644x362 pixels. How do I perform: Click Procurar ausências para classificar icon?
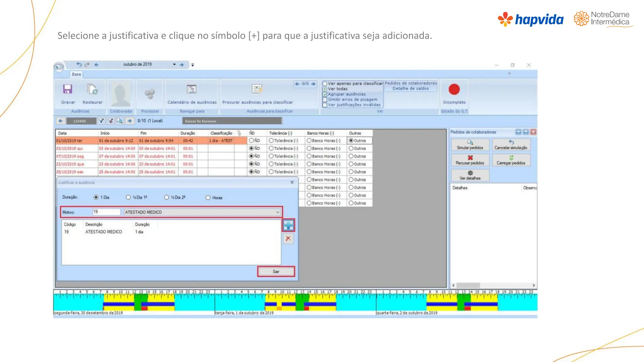[x=257, y=89]
